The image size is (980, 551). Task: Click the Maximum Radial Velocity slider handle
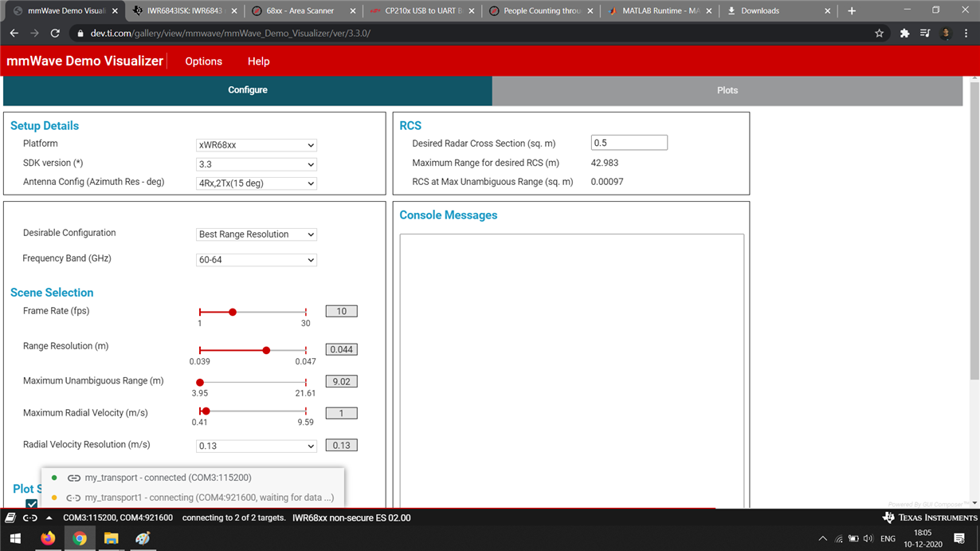(x=206, y=411)
